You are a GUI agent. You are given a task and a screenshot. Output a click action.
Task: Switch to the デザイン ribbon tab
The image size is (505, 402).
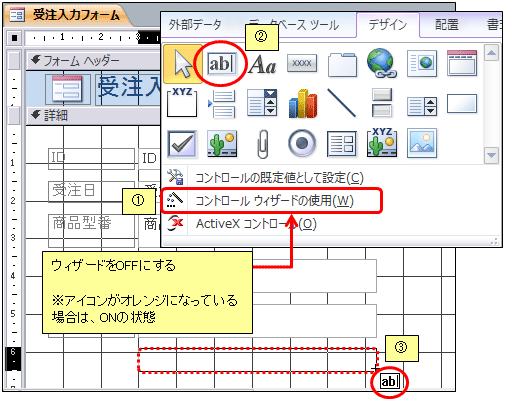(388, 25)
